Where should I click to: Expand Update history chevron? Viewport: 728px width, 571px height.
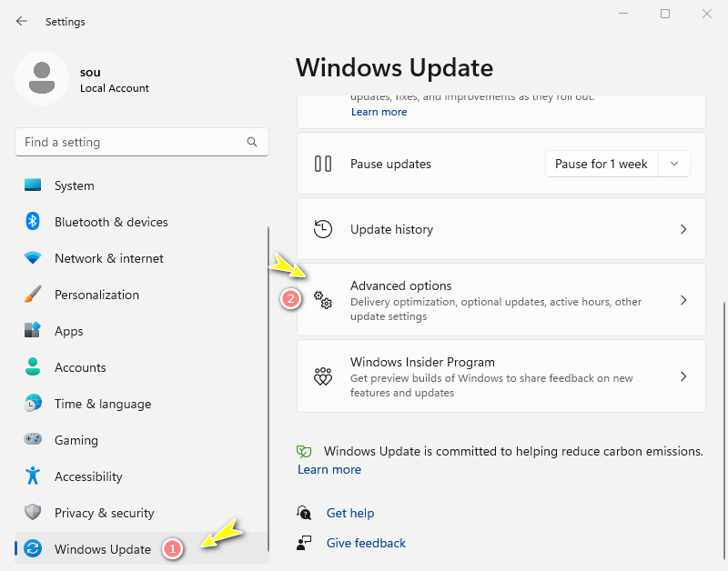[x=683, y=229]
